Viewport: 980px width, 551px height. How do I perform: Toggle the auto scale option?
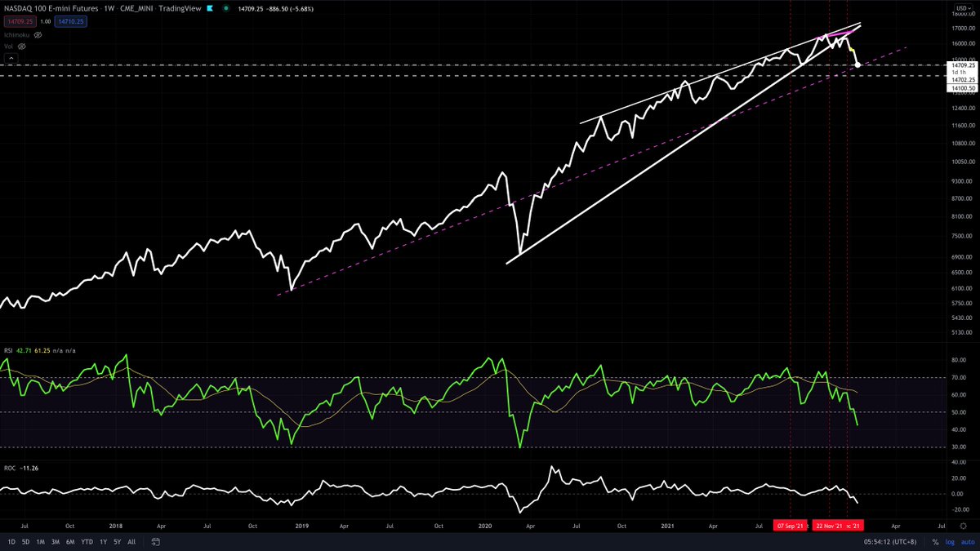coord(966,542)
